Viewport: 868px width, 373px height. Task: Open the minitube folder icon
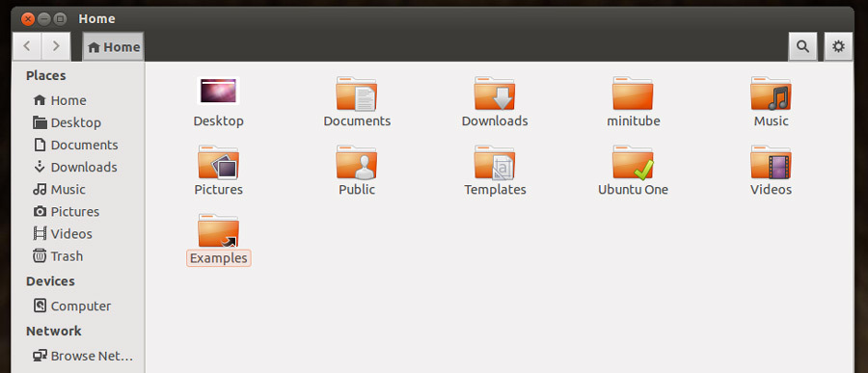(x=633, y=94)
